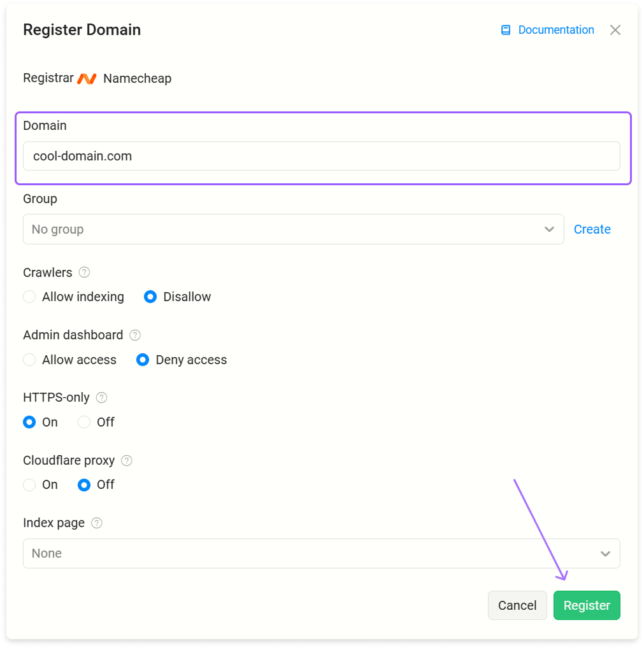Click the chevron of the Group select

click(549, 229)
